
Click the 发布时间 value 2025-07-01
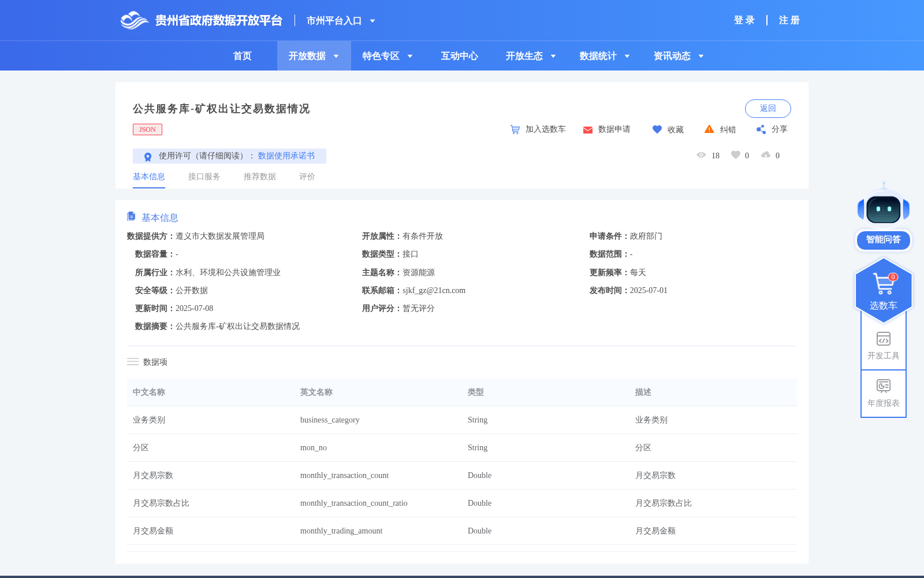[649, 291]
